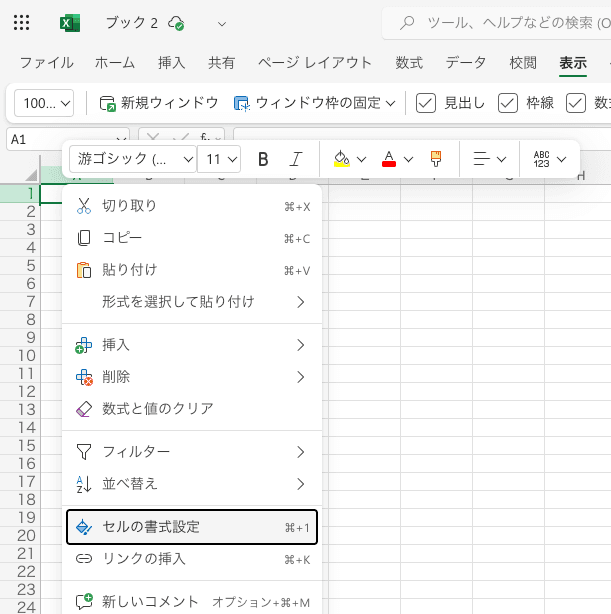Click the ABC 123 number format icon
Image resolution: width=611 pixels, height=614 pixels.
click(541, 159)
